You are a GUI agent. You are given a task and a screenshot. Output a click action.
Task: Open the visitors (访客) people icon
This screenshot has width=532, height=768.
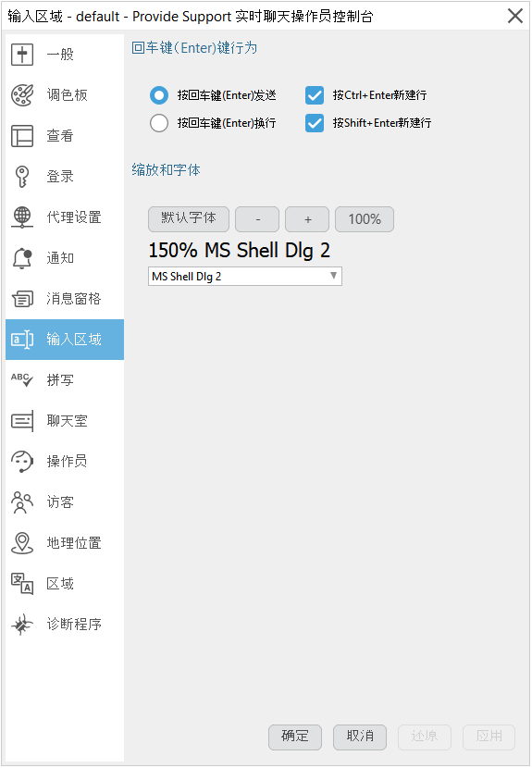click(x=22, y=502)
